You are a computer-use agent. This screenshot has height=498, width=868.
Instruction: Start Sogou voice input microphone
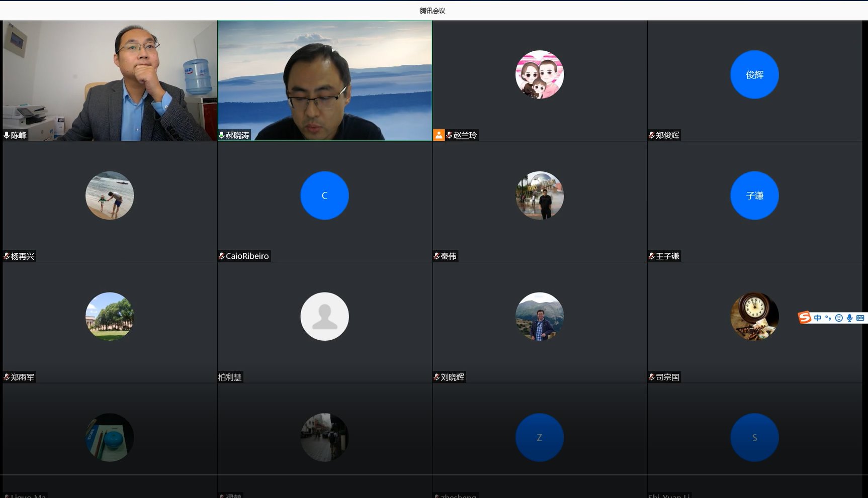coord(849,318)
